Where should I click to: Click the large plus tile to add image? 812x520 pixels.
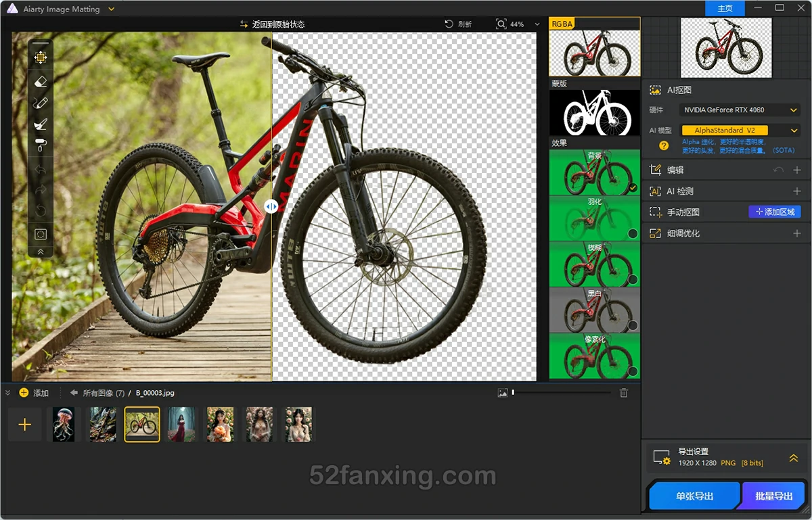(25, 425)
